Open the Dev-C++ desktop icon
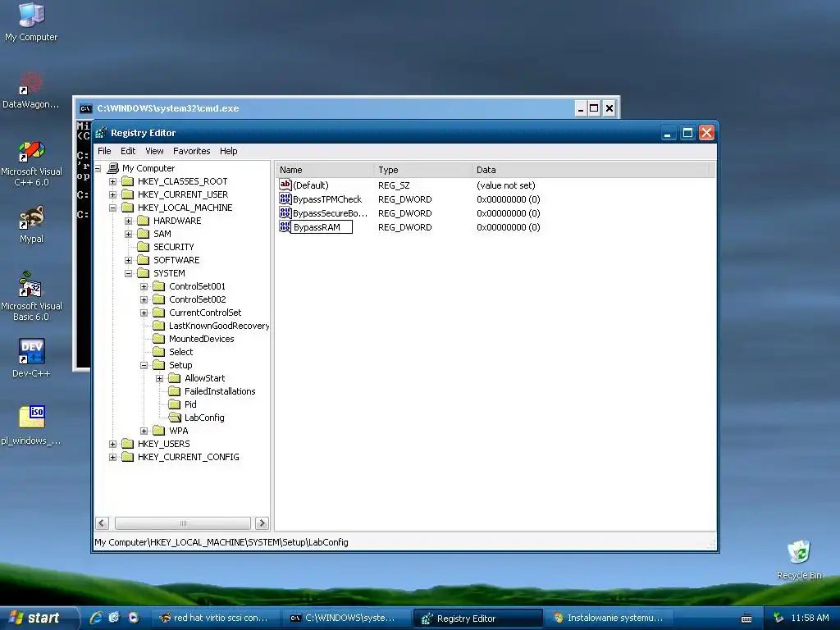This screenshot has height=630, width=840. [31, 352]
